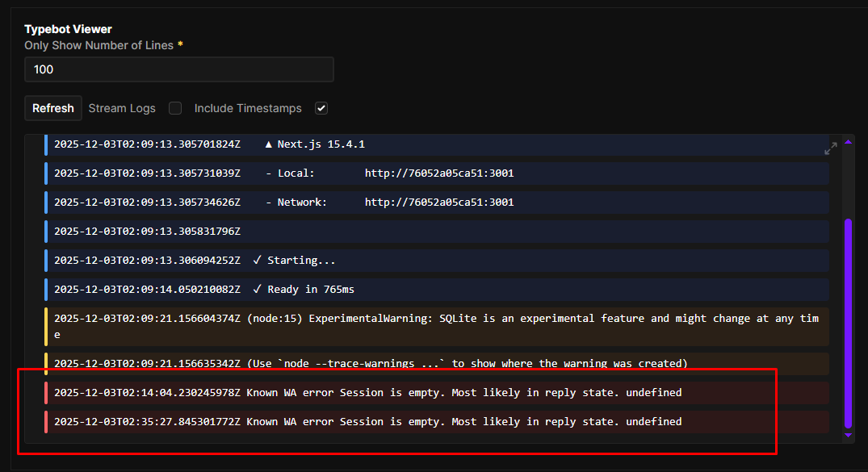Click the Stream Logs label
This screenshot has height=472, width=868.
click(122, 108)
